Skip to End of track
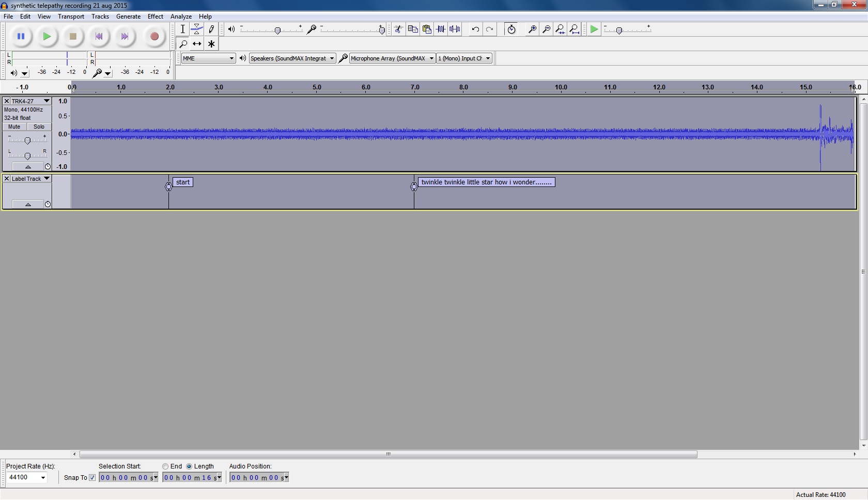 coord(125,37)
